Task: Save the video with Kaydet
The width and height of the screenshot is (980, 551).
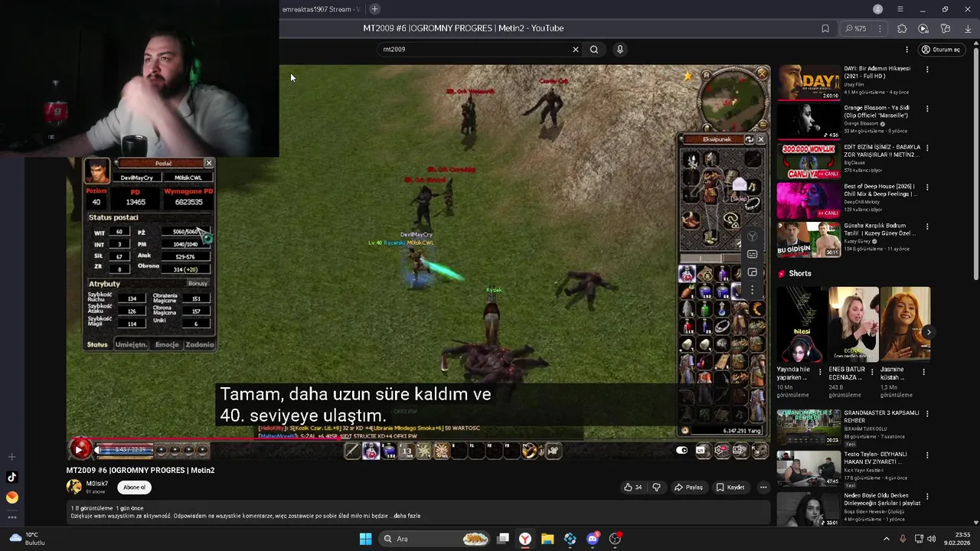Action: [x=730, y=487]
